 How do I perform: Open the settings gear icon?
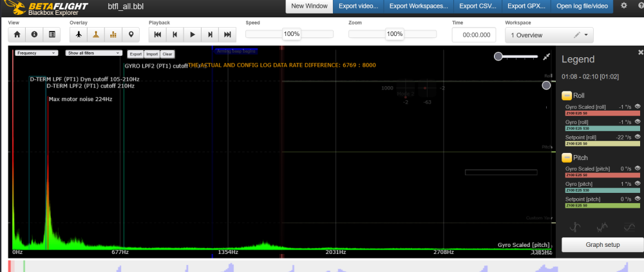623,6
